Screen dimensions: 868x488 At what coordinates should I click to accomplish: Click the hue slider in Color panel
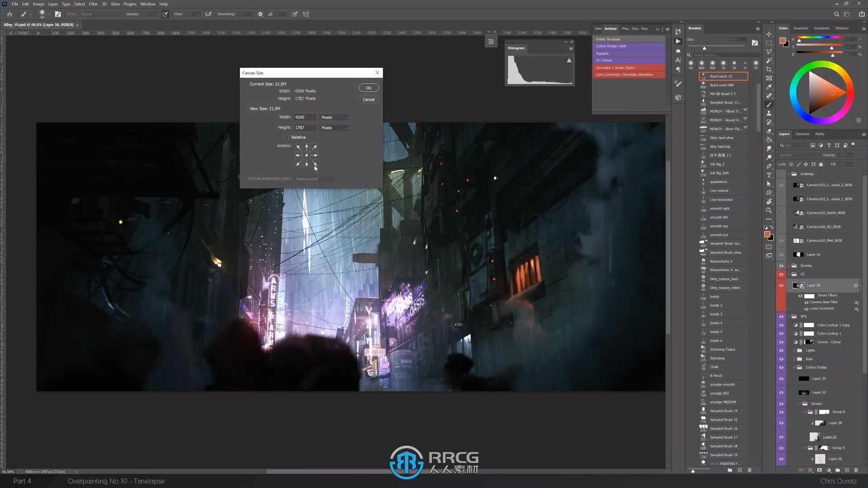point(819,38)
